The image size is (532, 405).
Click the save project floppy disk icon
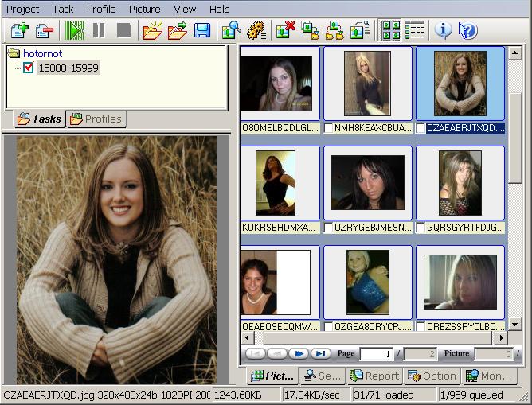point(202,31)
